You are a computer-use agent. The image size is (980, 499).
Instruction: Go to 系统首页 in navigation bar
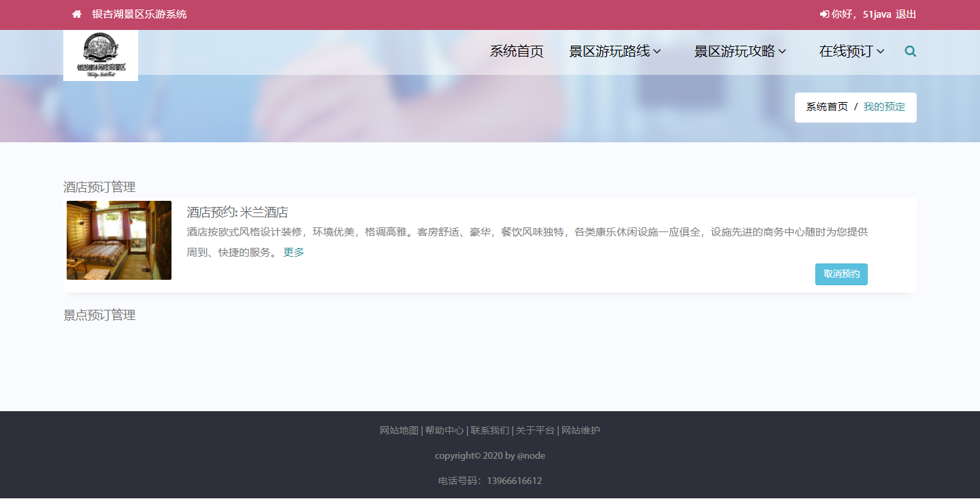(517, 51)
